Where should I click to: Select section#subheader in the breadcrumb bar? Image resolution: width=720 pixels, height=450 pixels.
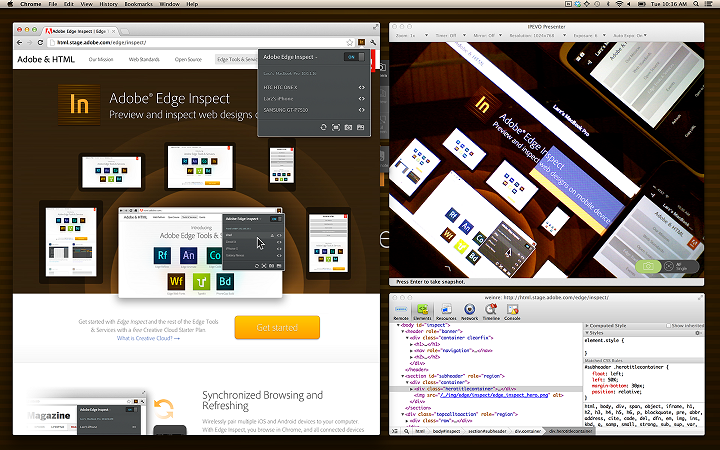pos(487,431)
